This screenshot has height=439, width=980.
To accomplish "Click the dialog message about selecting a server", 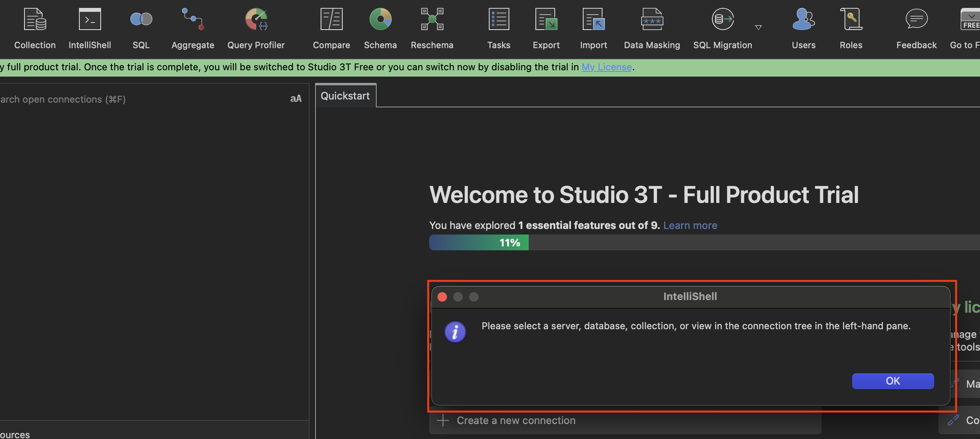I will 696,326.
